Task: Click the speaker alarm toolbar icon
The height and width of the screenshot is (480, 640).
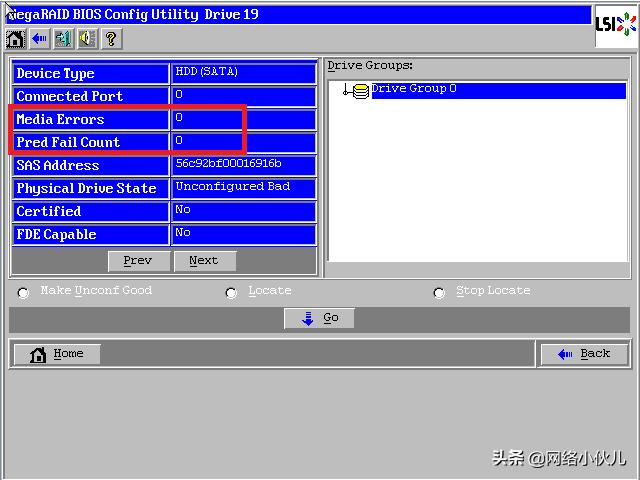Action: 88,39
